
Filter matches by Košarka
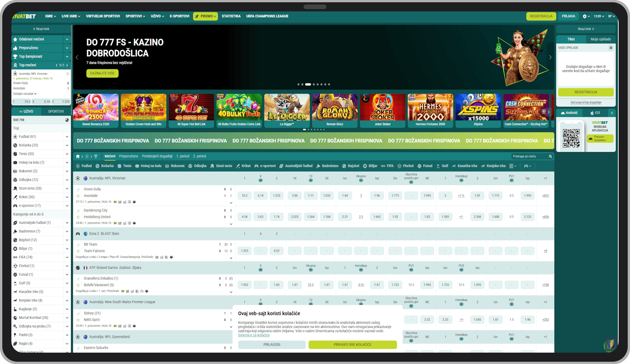click(104, 166)
